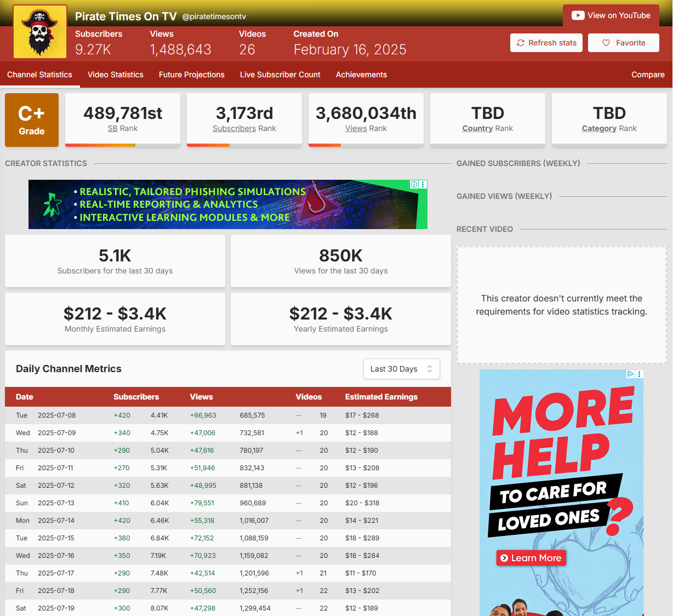The image size is (673, 616).
Task: Click the 2025-07-13 date cell
Action: coord(56,503)
